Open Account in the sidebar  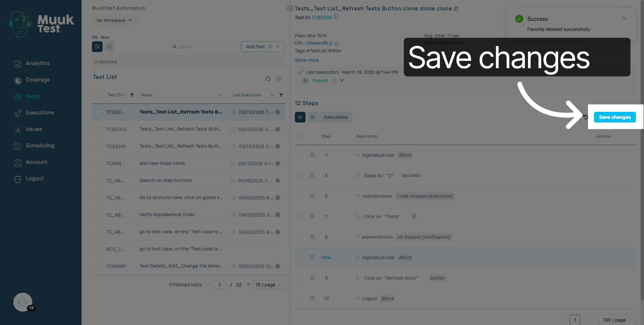[x=37, y=162]
